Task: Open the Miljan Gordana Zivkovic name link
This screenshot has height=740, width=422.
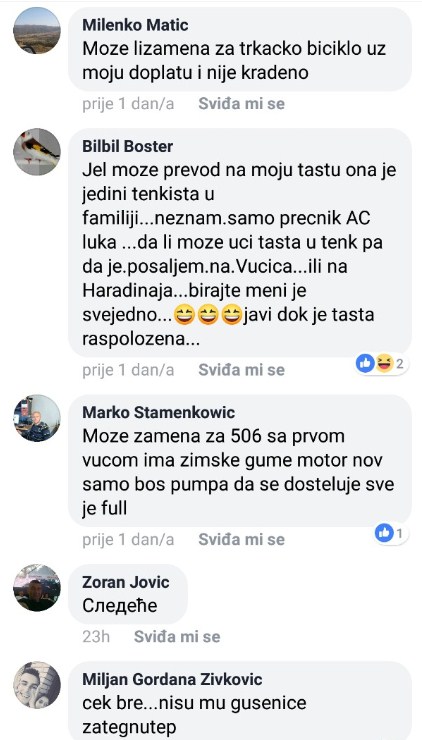Action: click(172, 679)
